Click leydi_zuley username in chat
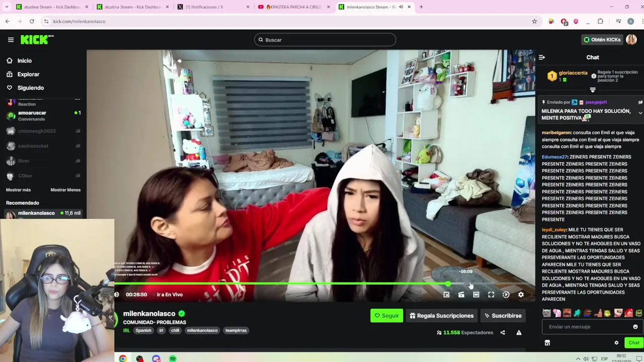The width and height of the screenshot is (644, 362). coord(554,230)
